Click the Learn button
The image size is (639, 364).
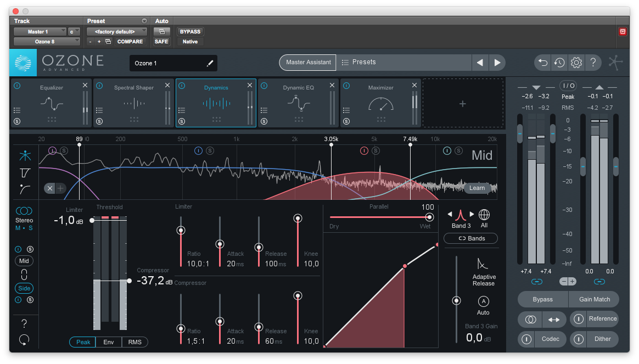point(477,188)
